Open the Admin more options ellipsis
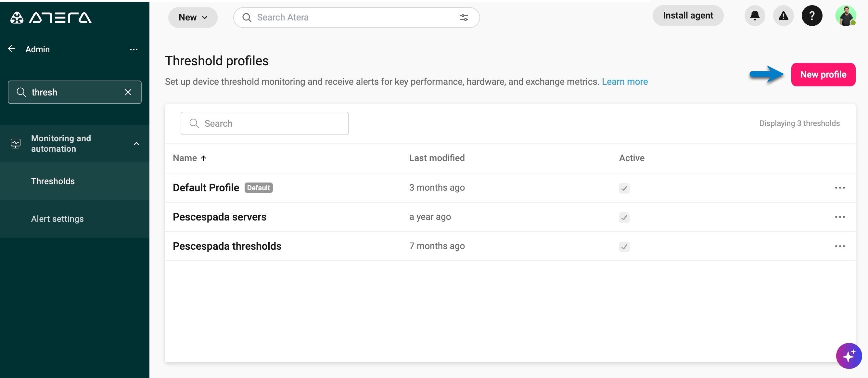 (134, 49)
